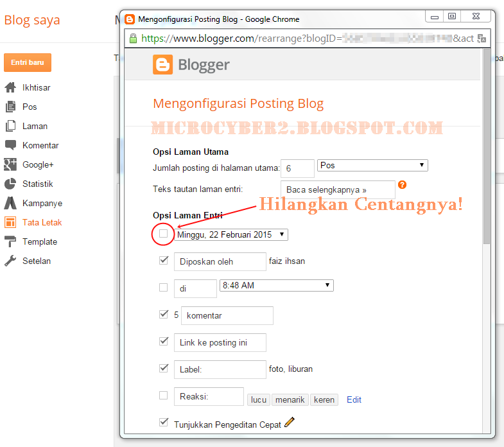The image size is (504, 447).
Task: Uncheck the Diposkan oleh checkbox
Action: click(x=164, y=260)
